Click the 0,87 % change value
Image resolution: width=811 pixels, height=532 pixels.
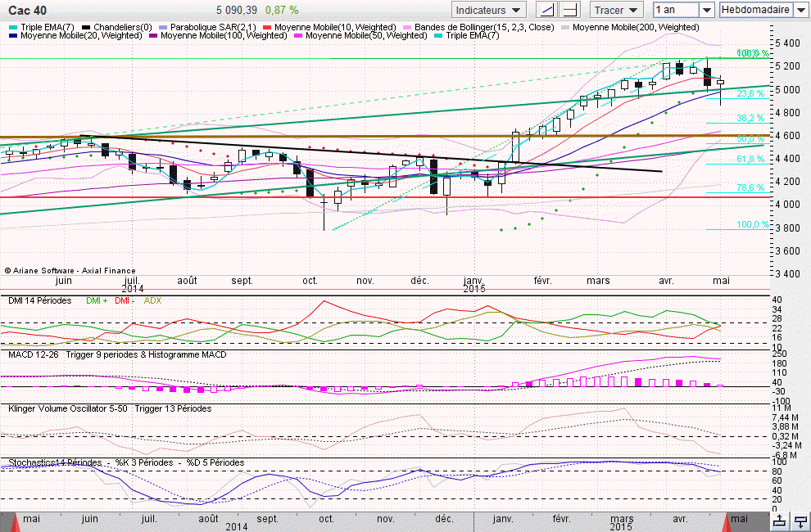click(x=282, y=11)
